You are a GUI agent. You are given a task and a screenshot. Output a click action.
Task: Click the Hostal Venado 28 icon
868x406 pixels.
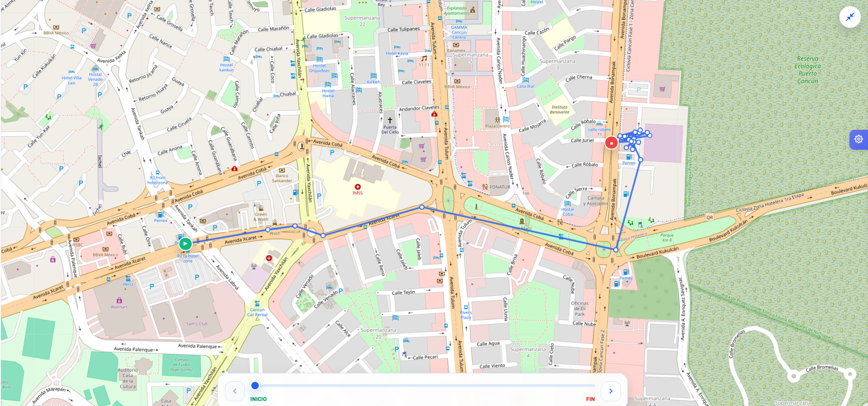pos(95,68)
